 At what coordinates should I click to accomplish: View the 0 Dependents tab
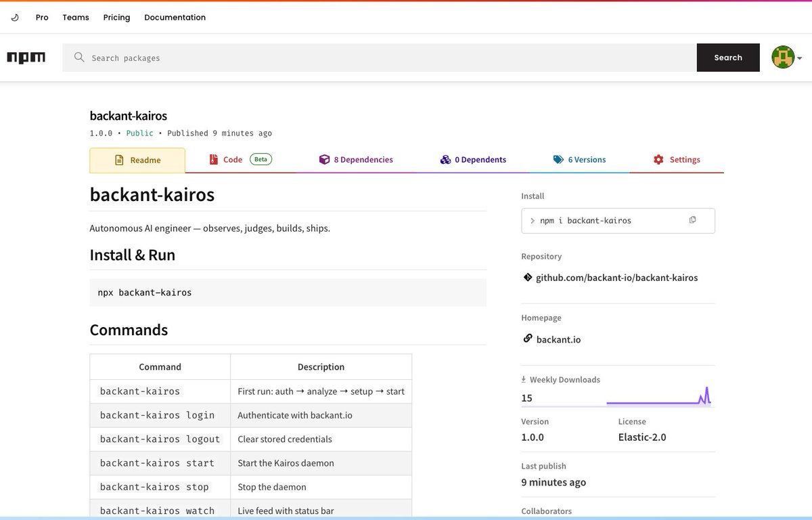click(x=473, y=160)
